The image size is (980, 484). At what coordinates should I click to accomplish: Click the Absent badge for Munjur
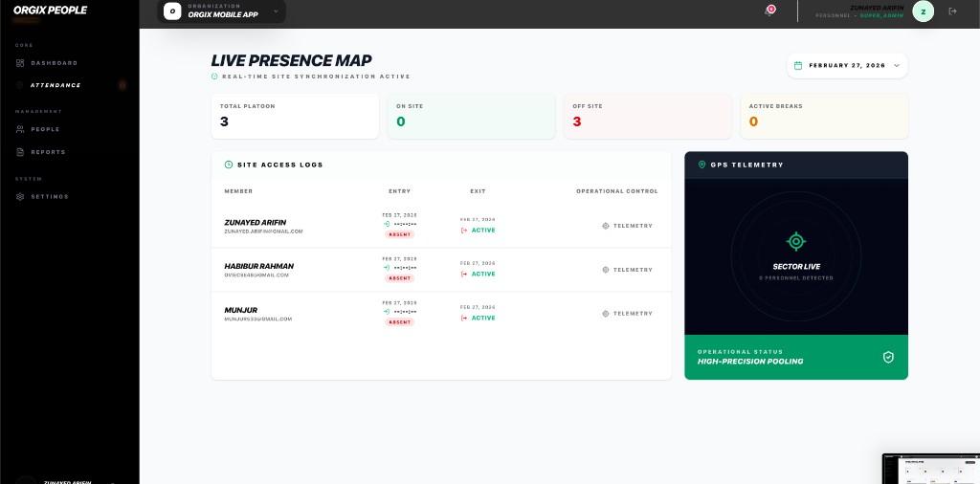tap(399, 322)
